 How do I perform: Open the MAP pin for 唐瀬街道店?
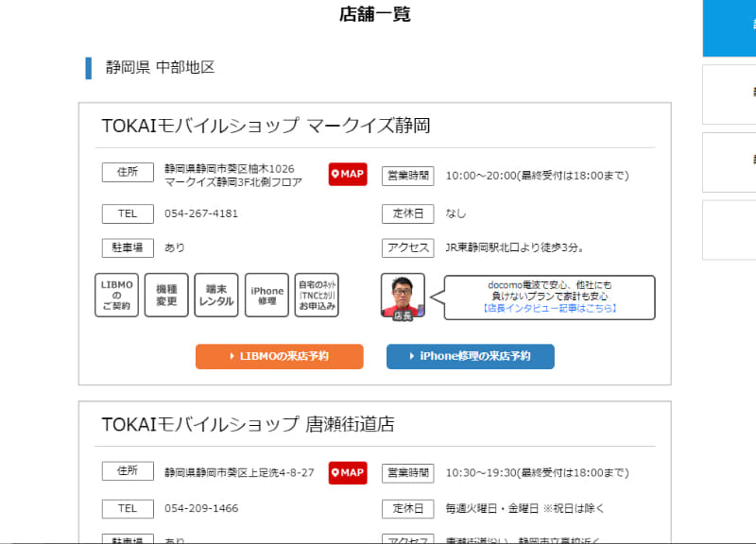(x=347, y=472)
